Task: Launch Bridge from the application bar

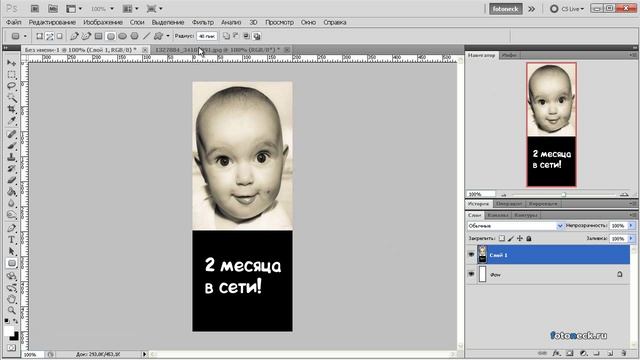Action: 35,9
